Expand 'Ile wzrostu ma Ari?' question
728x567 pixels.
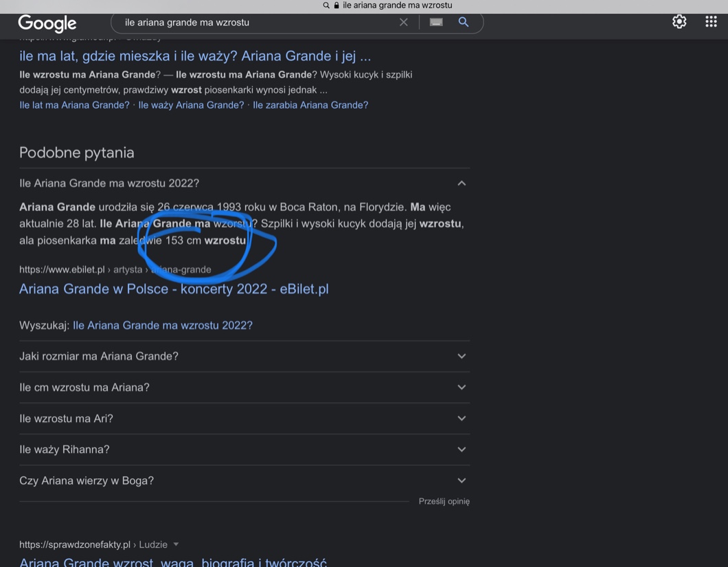[462, 418]
